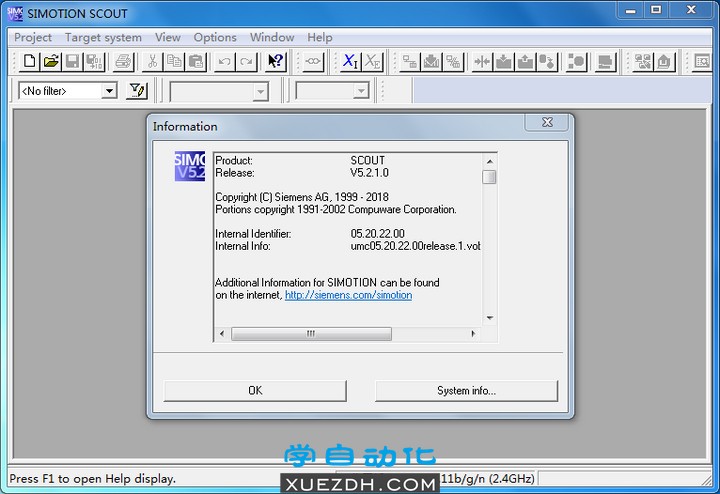Confirm Information dialog with OK

(x=255, y=390)
